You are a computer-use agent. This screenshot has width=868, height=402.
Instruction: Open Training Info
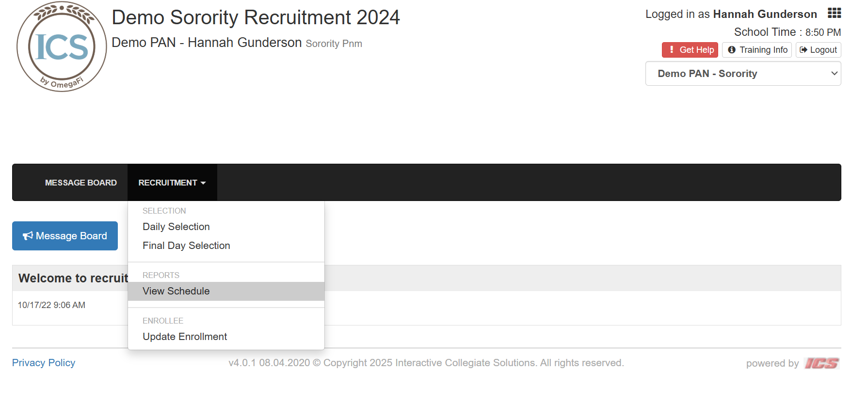pyautogui.click(x=757, y=50)
